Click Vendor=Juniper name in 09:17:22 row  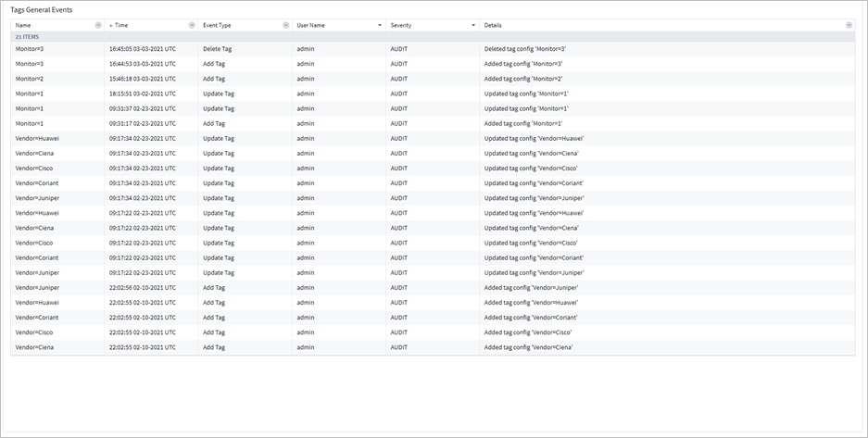point(37,272)
